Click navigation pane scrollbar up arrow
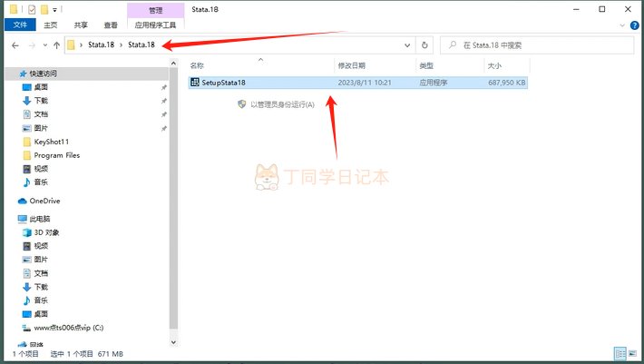The height and width of the screenshot is (364, 644). tap(173, 64)
